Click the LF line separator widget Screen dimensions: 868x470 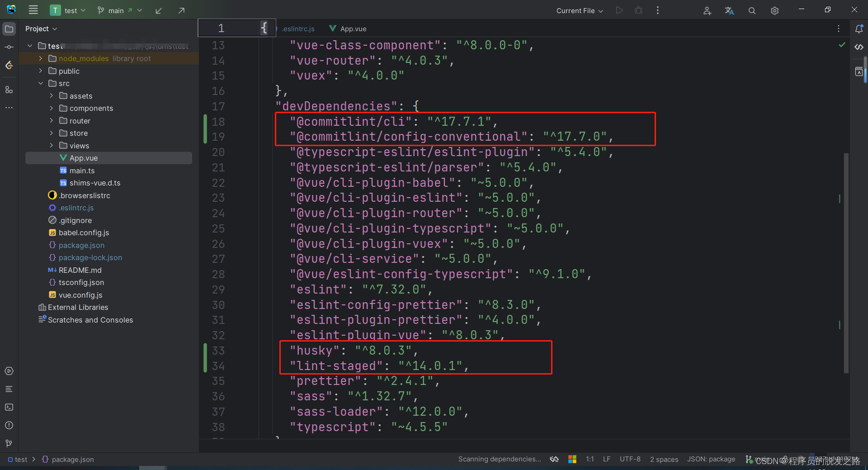coord(607,459)
